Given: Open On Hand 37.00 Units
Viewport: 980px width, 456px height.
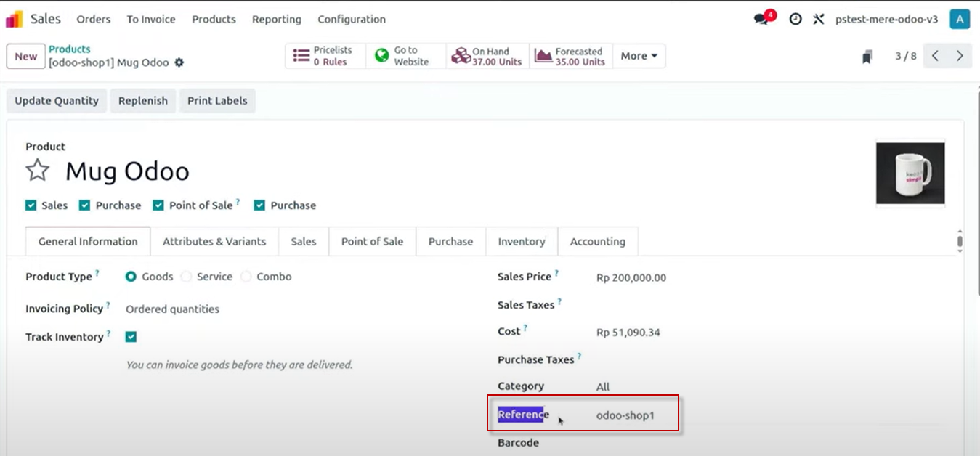Looking at the screenshot, I should [x=487, y=56].
